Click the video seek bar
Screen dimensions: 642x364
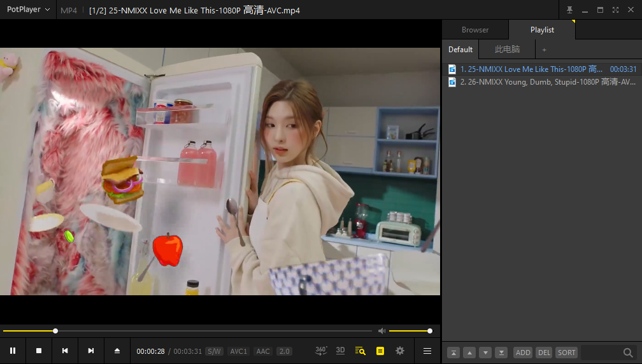(191, 331)
